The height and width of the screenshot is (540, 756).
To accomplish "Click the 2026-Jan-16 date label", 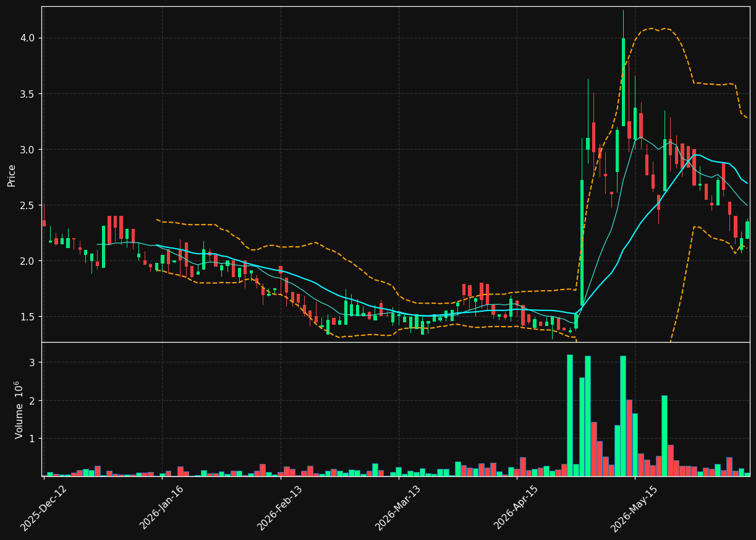I will coord(161,508).
